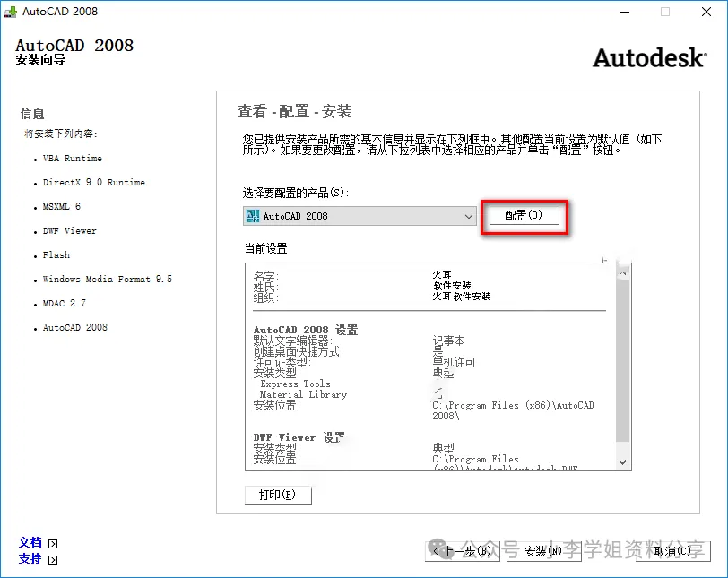Click the 单机许可 license type value
Viewport: 728px width, 578px height.
pyautogui.click(x=454, y=362)
